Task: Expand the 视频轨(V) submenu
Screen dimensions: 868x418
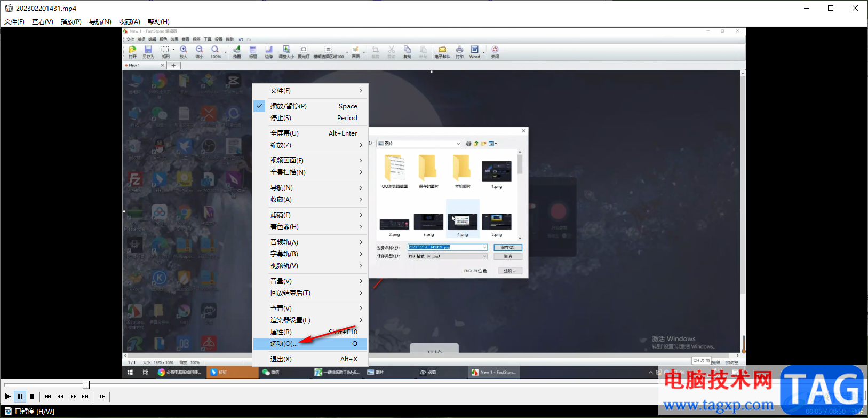Action: (x=310, y=266)
